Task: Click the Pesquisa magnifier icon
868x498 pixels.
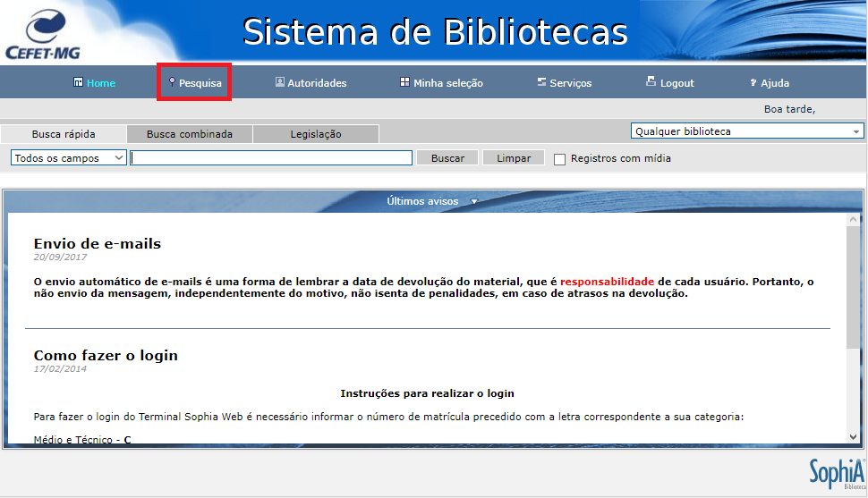Action: click(x=172, y=82)
